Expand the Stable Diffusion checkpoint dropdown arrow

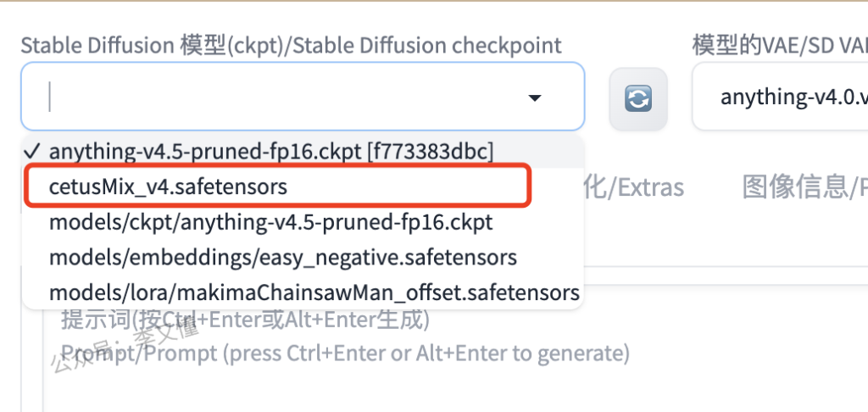click(x=535, y=98)
